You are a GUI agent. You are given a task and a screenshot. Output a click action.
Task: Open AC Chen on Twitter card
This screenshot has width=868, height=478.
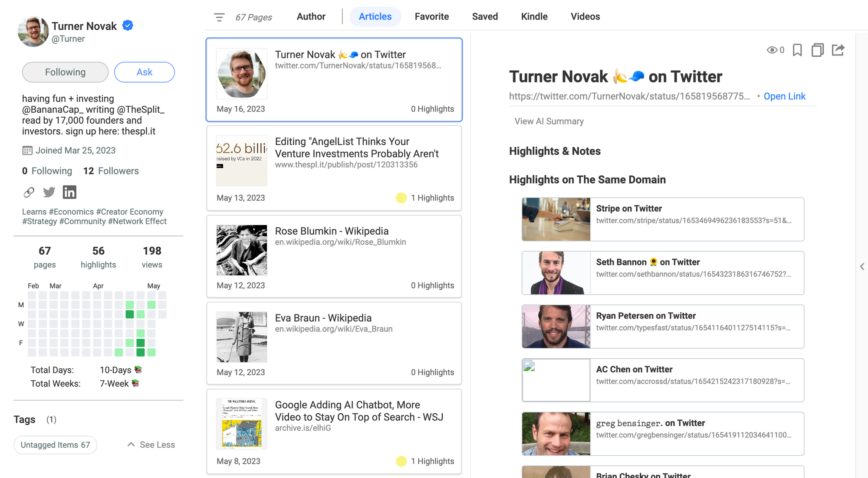(x=663, y=380)
